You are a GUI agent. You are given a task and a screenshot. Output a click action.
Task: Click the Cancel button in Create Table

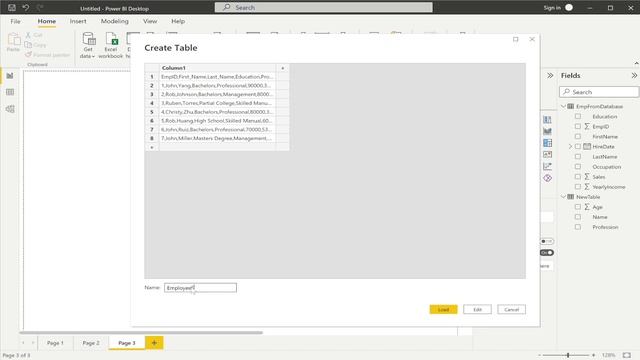pyautogui.click(x=511, y=309)
